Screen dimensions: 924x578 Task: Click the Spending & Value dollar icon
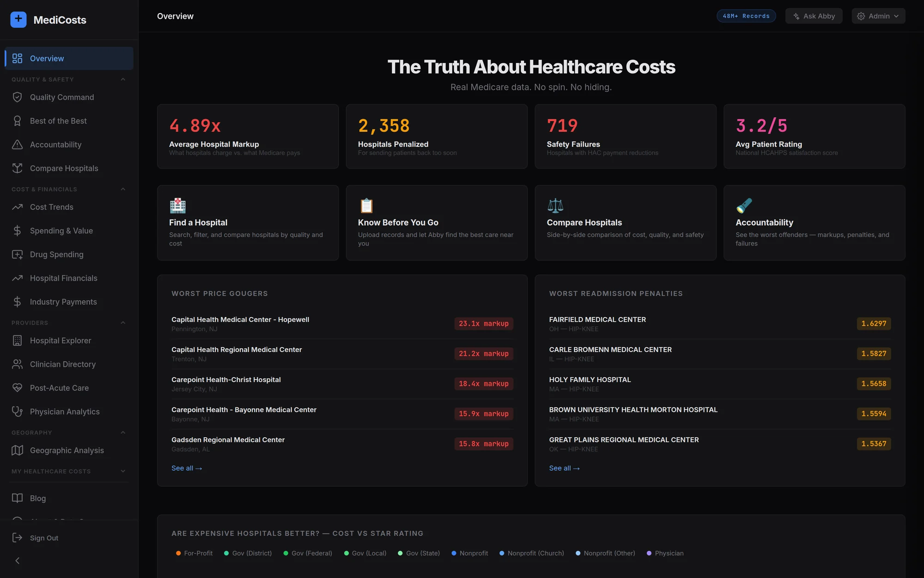pos(17,231)
